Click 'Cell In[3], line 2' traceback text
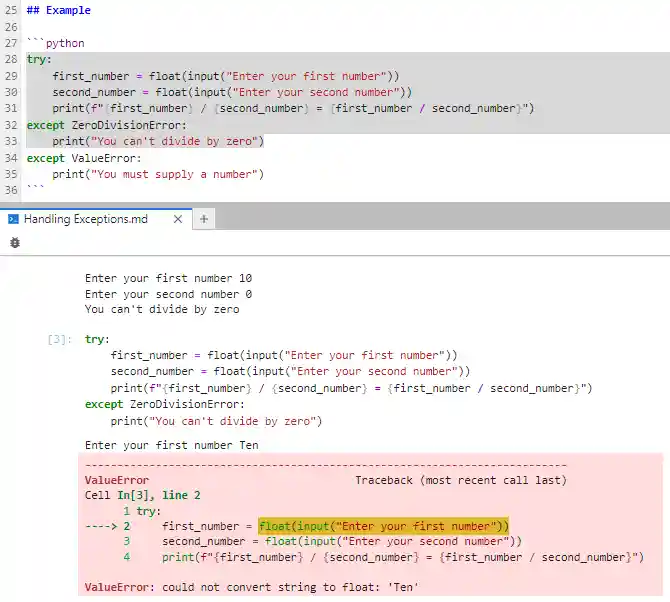 pyautogui.click(x=143, y=495)
